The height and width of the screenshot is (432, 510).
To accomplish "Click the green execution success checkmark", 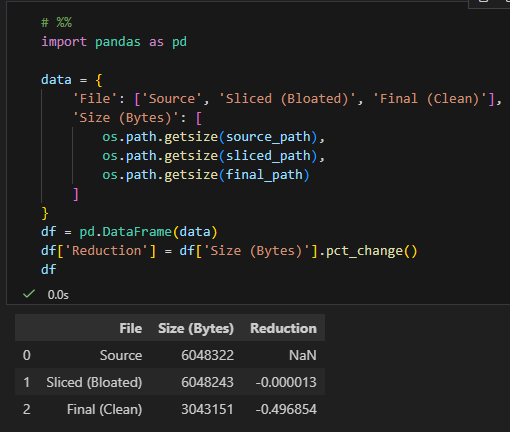I will (x=29, y=294).
